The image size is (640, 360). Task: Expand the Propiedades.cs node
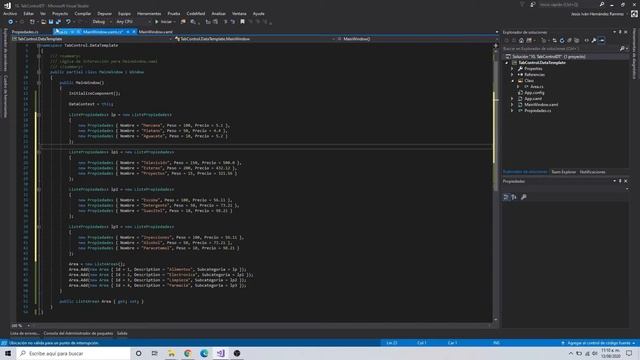click(x=512, y=111)
